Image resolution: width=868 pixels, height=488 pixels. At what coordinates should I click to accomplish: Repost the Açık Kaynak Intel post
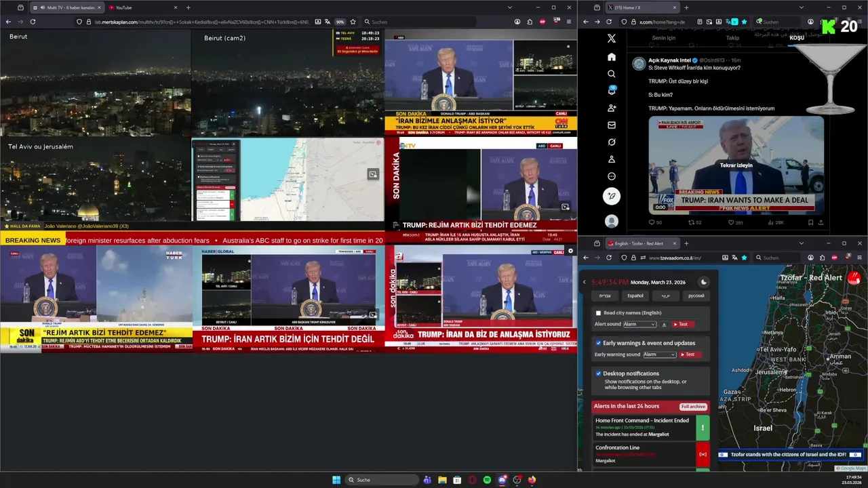[x=695, y=222]
